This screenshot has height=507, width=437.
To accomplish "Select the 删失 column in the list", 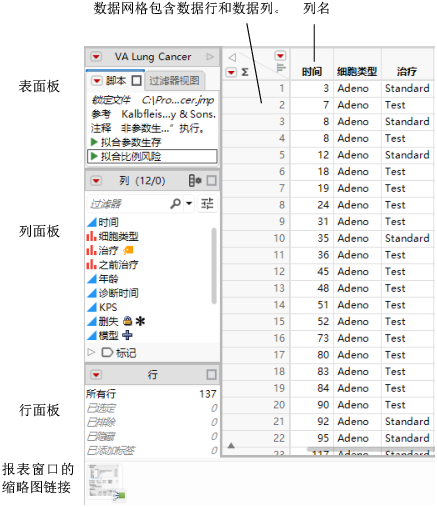I will click(108, 321).
